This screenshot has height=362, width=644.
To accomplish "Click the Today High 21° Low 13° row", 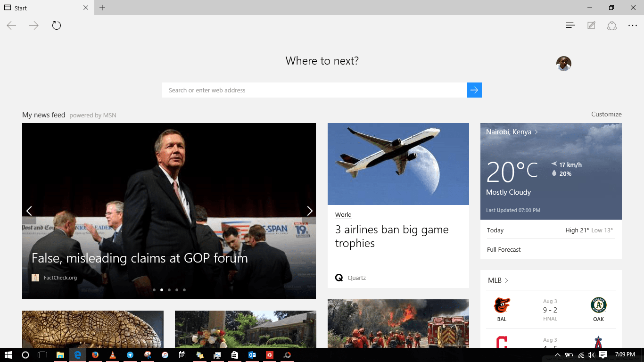I will coord(551,230).
